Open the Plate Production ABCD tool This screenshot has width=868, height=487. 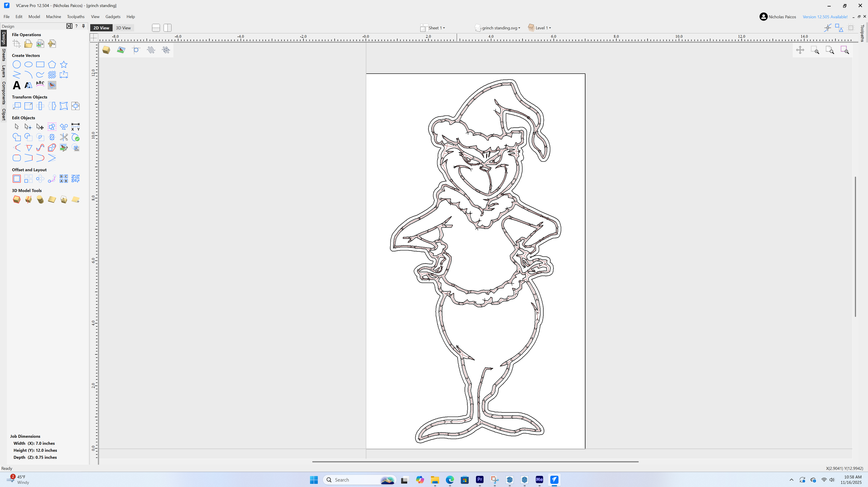tap(64, 179)
